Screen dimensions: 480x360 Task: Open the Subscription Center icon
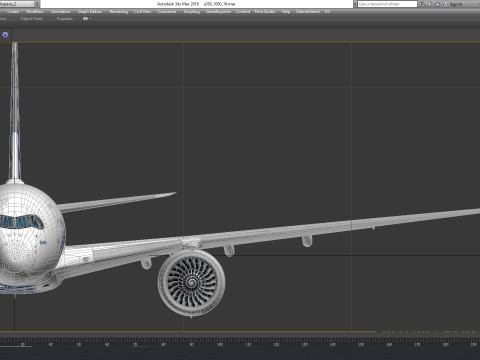430,4
